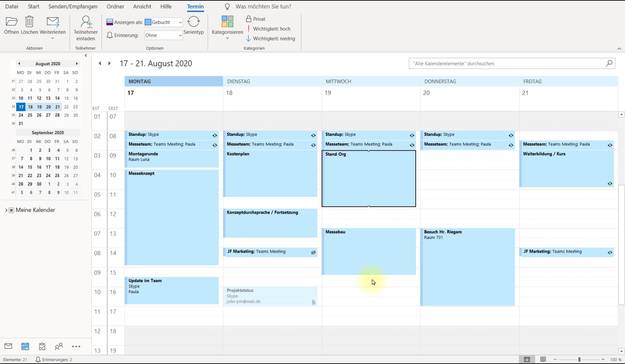625x364 pixels.
Task: Open the Tasks view icon
Action: pyautogui.click(x=42, y=346)
